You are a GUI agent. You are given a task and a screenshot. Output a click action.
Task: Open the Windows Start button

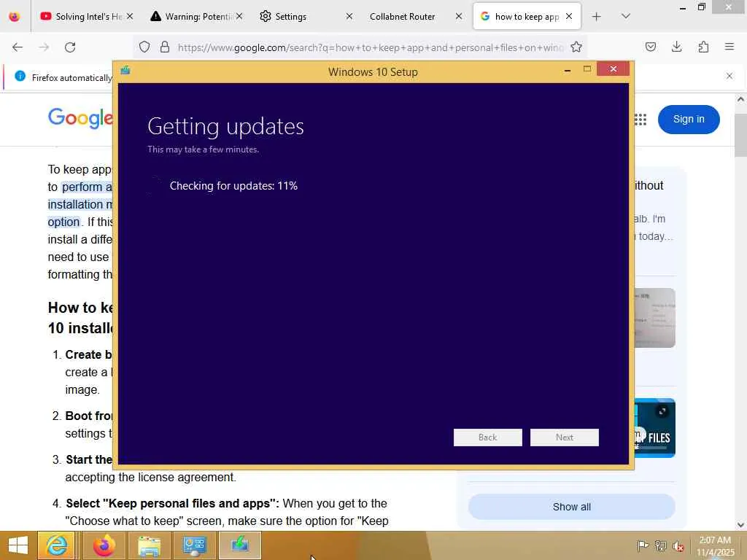(18, 545)
